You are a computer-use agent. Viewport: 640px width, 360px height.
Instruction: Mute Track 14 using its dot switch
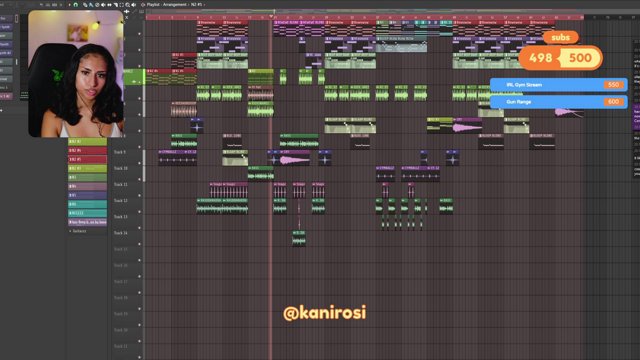[x=140, y=244]
